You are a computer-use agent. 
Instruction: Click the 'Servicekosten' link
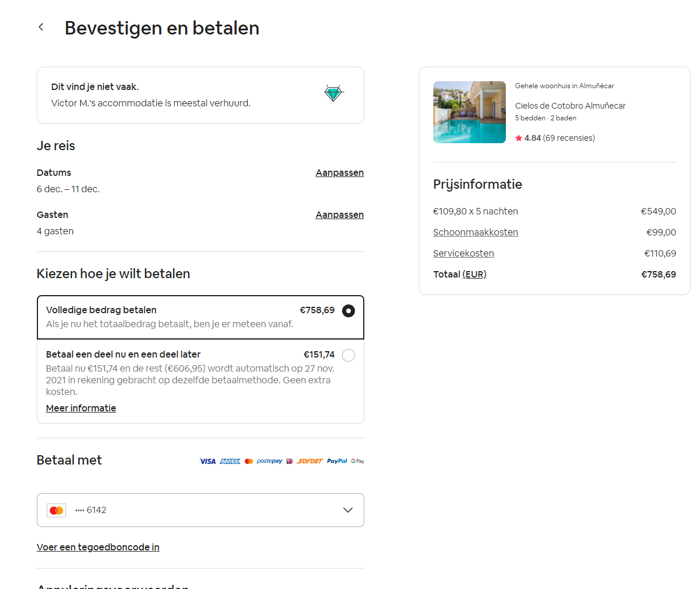point(463,254)
